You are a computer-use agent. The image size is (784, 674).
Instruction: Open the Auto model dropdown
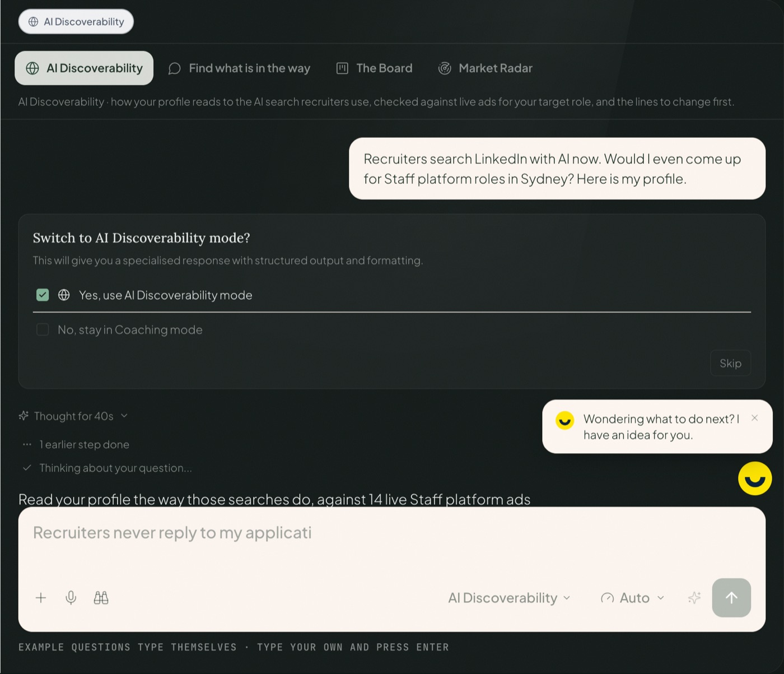click(633, 598)
